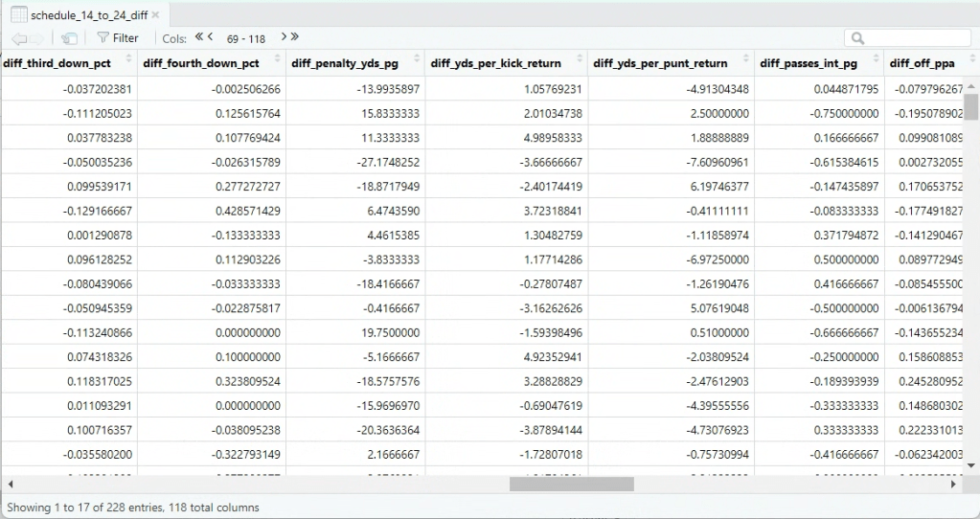Sort by diff_penalty_yds_pg column arrows
Image resolution: width=980 pixels, height=519 pixels.
click(x=417, y=60)
